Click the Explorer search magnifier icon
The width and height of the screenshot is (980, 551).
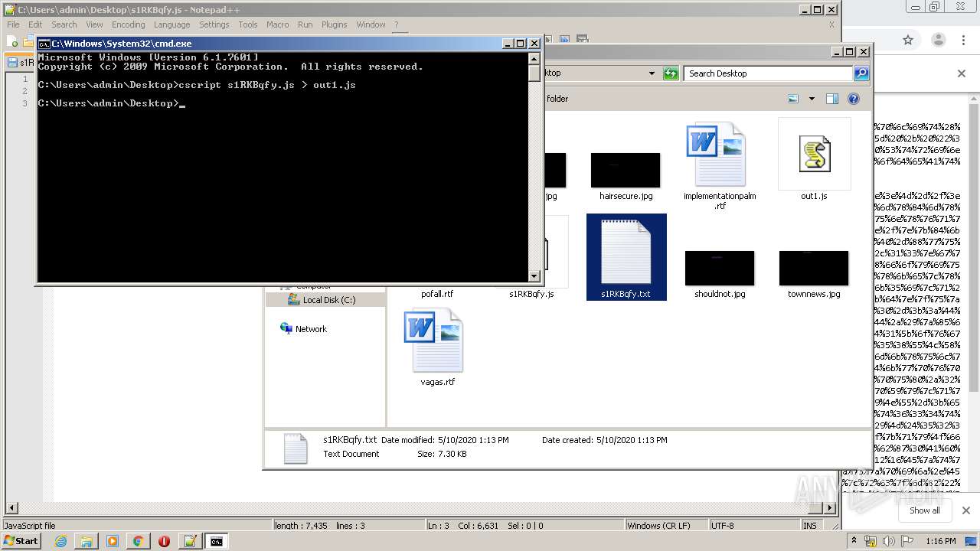point(861,73)
